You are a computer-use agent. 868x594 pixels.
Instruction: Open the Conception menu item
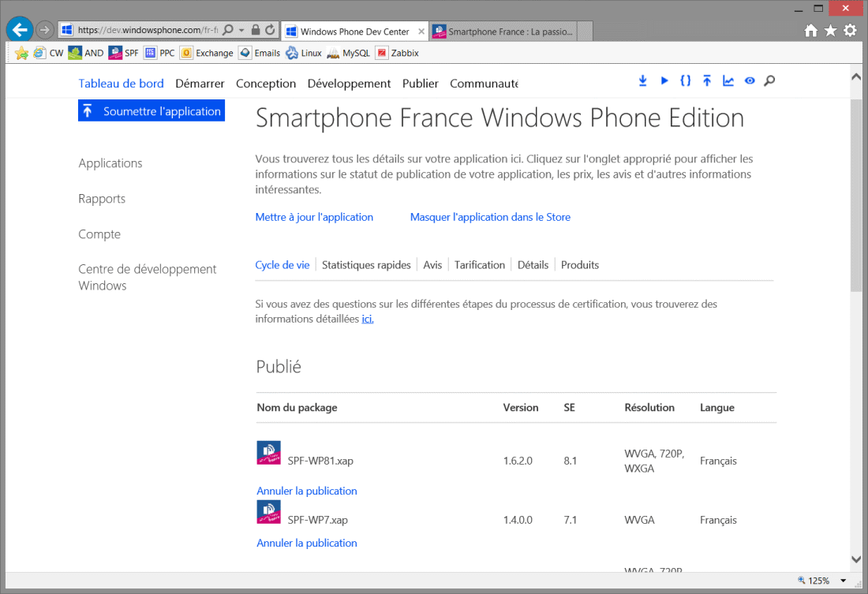pos(266,84)
